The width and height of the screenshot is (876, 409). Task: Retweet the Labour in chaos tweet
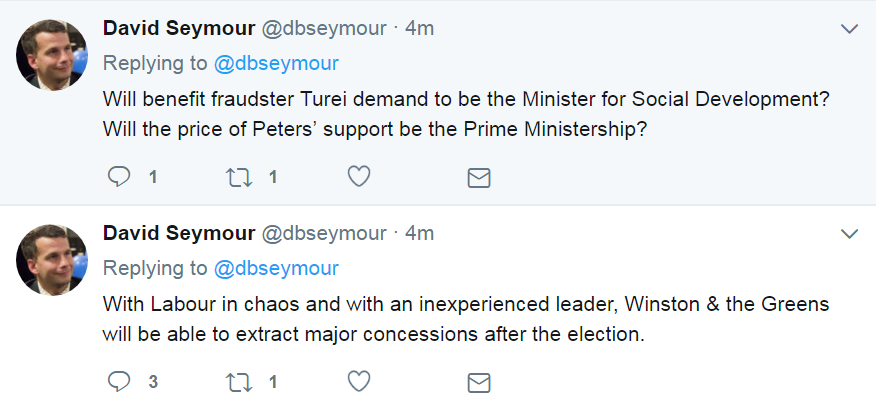[239, 382]
